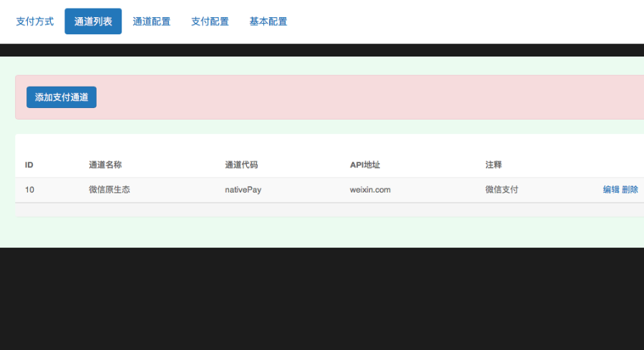
Task: Click 删除 link for 微信原生态 row
Action: tap(630, 190)
